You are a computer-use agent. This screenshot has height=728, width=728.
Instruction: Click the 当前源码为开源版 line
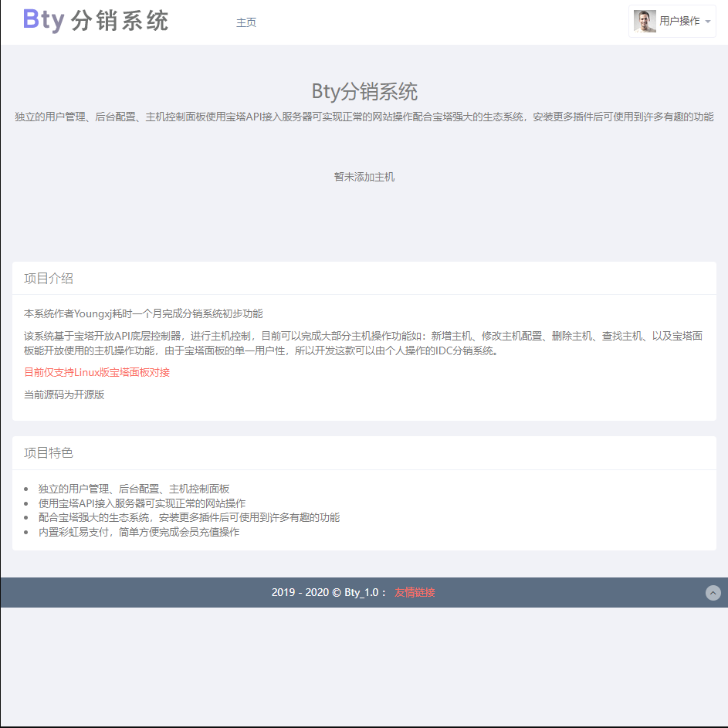64,394
